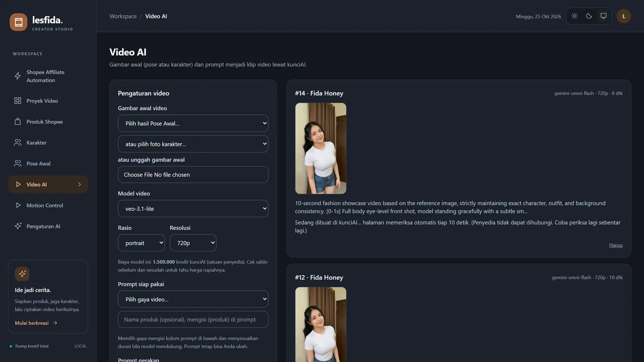Click the Motion Control play icon
This screenshot has width=644, height=362.
pos(18,205)
